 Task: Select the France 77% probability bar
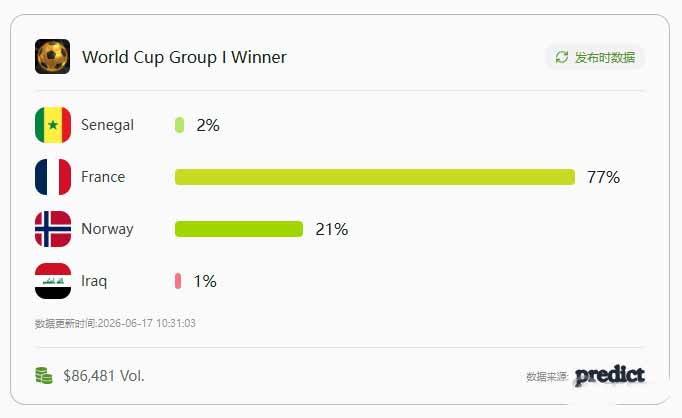click(x=374, y=177)
